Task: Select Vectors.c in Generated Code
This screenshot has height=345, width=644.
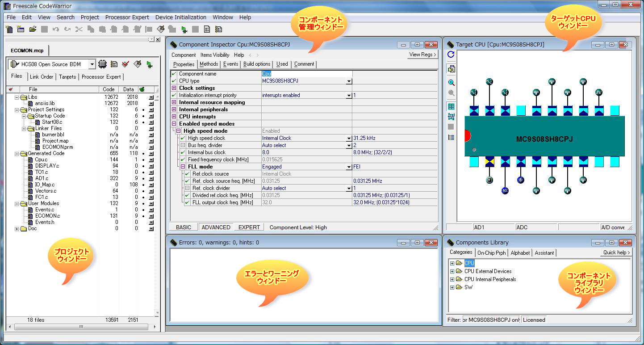Action: (46, 191)
